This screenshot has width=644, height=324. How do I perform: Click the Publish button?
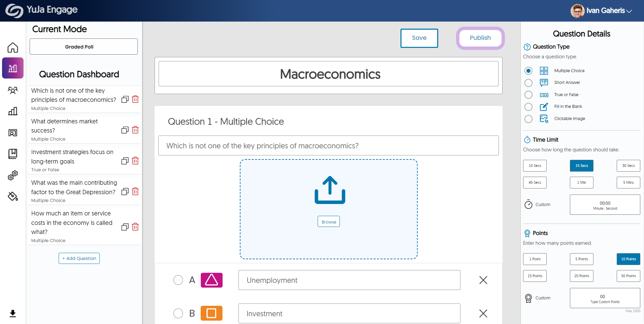point(480,38)
